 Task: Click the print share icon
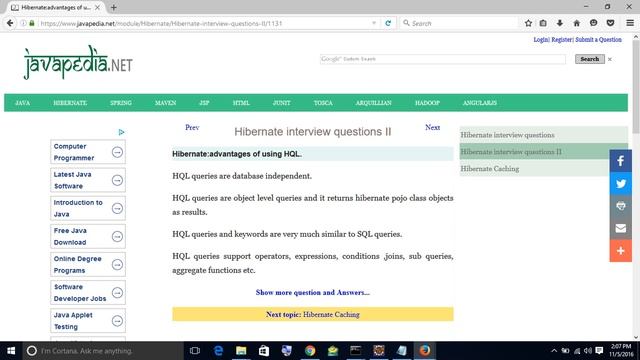pyautogui.click(x=620, y=206)
